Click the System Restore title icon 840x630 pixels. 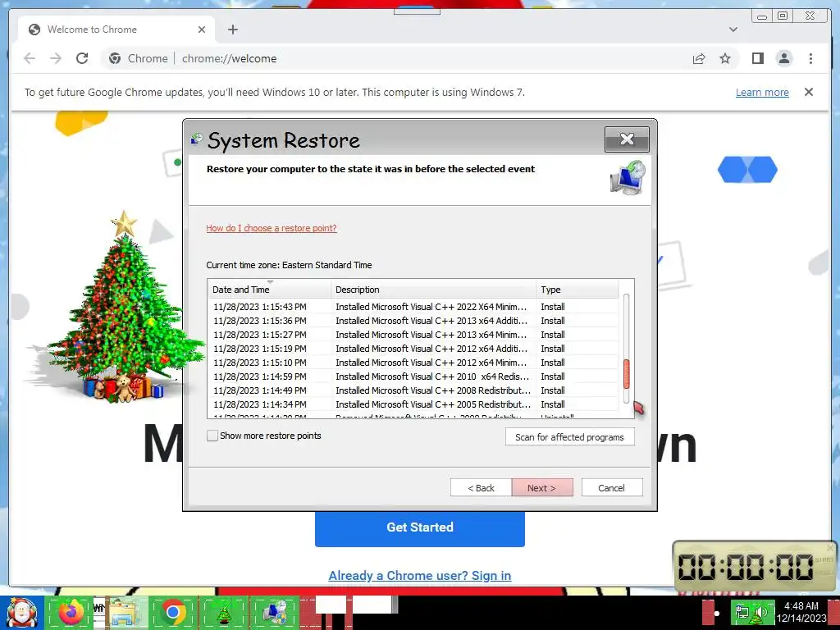click(x=197, y=139)
